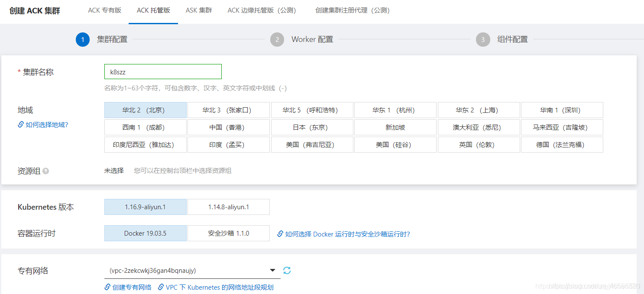Click step 2 circle for Worker 配置
Viewport: 644px width, 294px height.
click(277, 40)
